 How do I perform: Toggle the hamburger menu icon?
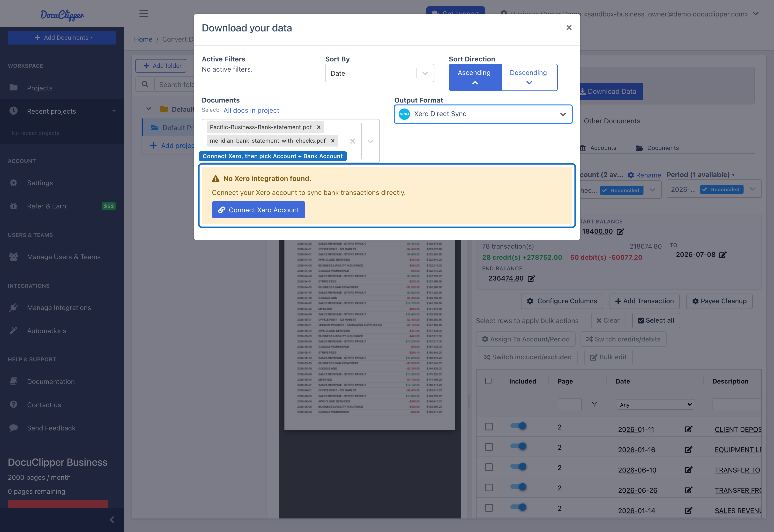pyautogui.click(x=144, y=14)
